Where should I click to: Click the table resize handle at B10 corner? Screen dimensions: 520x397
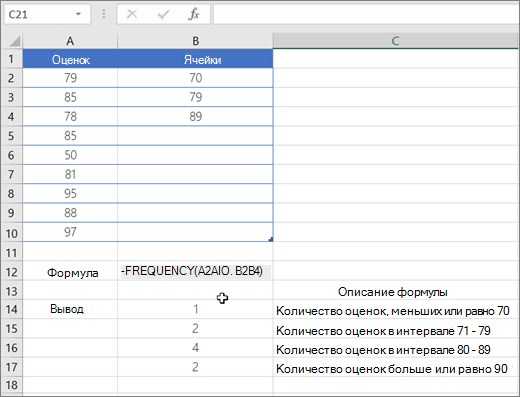pyautogui.click(x=270, y=239)
